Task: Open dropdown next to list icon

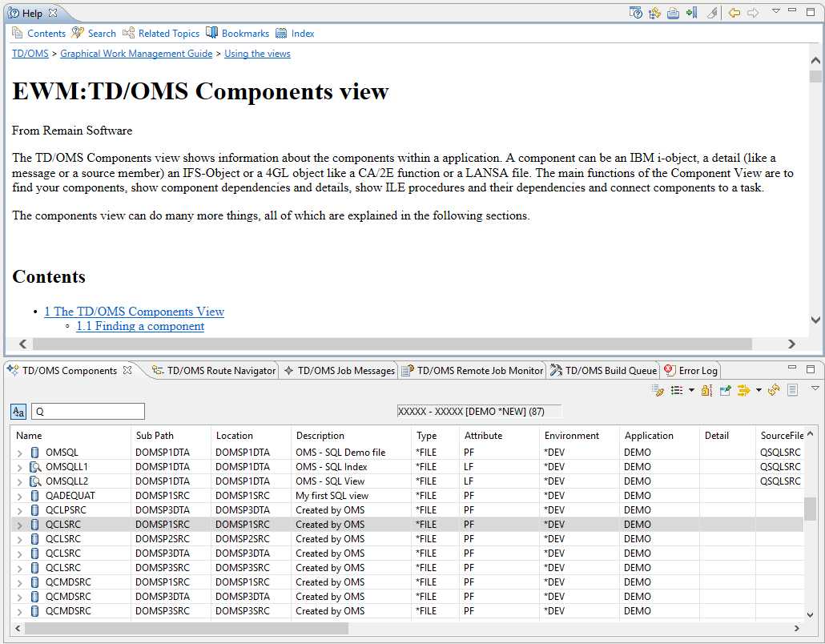Action: pyautogui.click(x=691, y=390)
